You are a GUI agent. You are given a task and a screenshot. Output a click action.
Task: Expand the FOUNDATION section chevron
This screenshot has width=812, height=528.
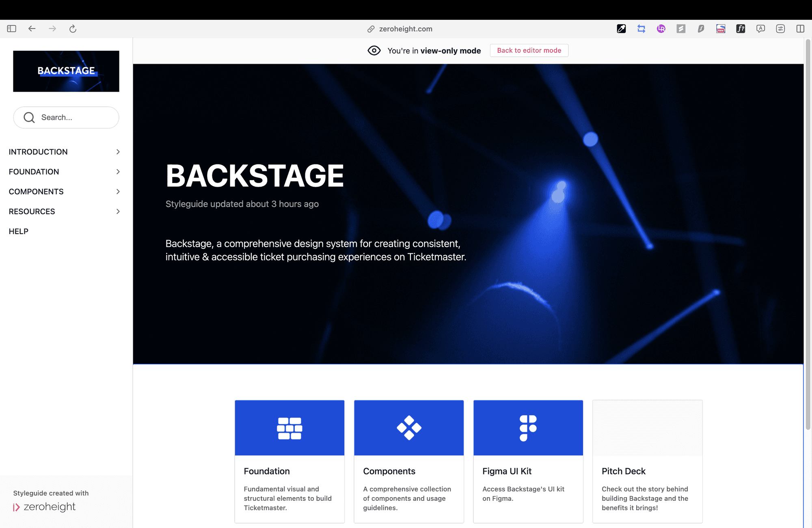(118, 172)
